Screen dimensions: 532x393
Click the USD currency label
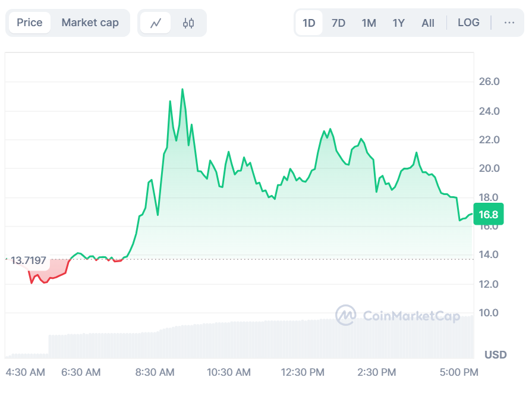tap(495, 355)
